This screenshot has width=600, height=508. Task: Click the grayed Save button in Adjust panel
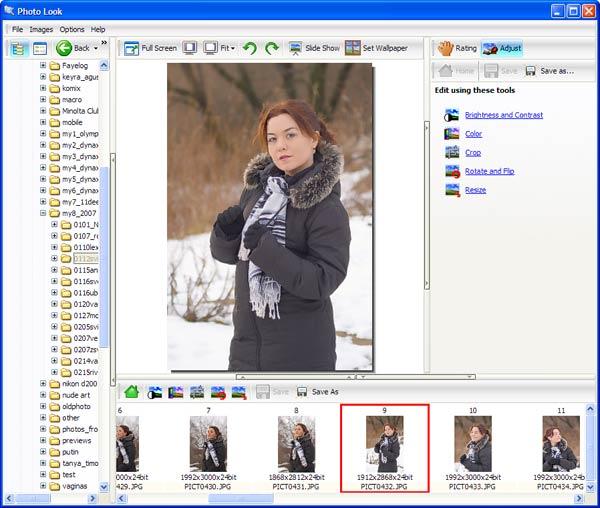[501, 71]
